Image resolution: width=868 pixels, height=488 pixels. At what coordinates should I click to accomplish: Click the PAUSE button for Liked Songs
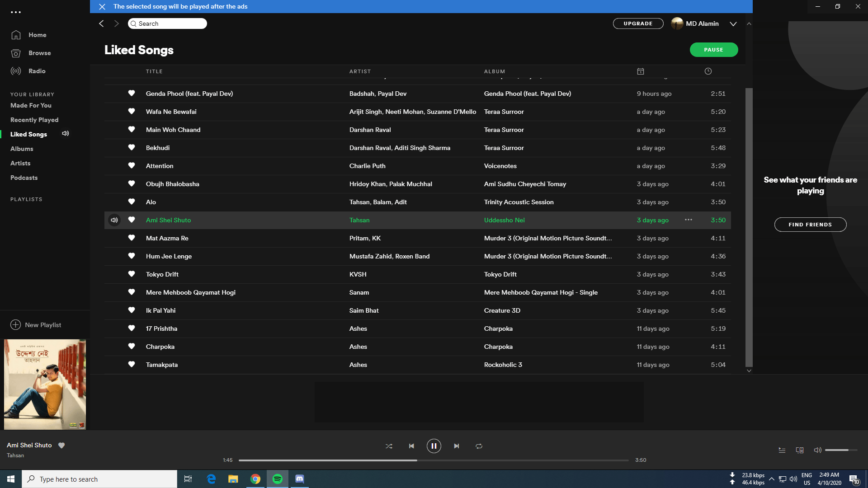point(713,50)
